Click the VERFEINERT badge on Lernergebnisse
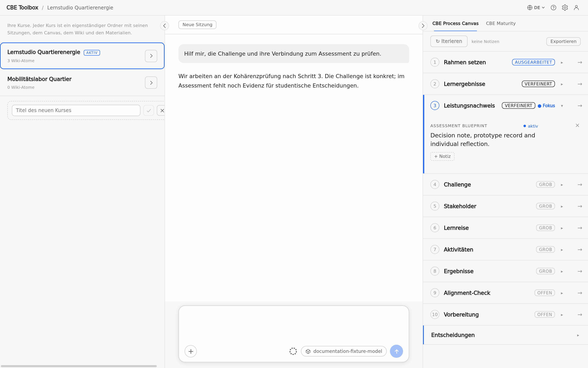Viewport: 588px width, 368px height. coord(538,84)
